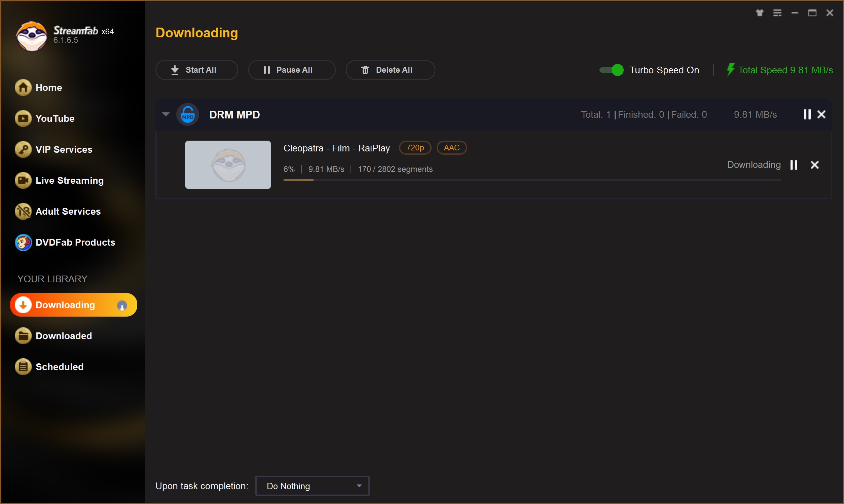Click the Pause All button

click(x=292, y=70)
